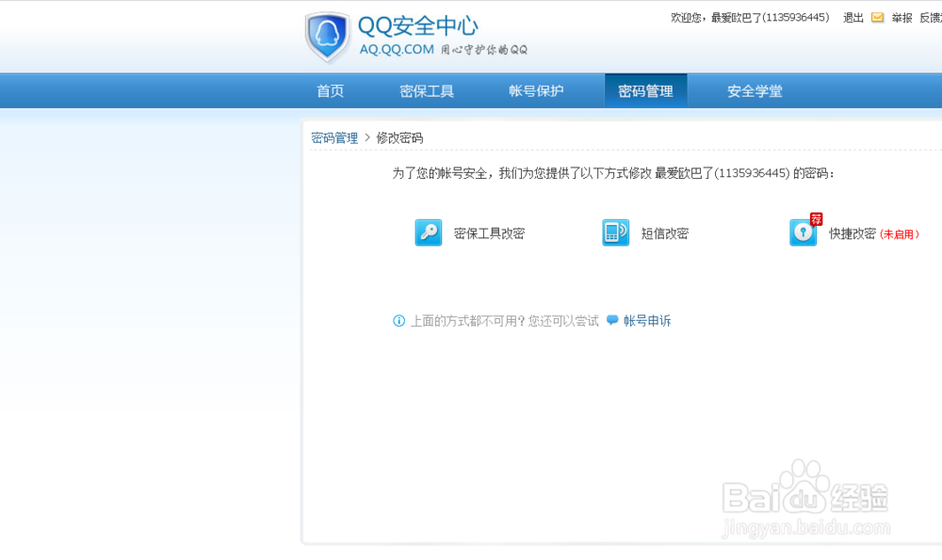Click the AQ.QQ.COM text under logo
The width and height of the screenshot is (942, 560).
(397, 49)
